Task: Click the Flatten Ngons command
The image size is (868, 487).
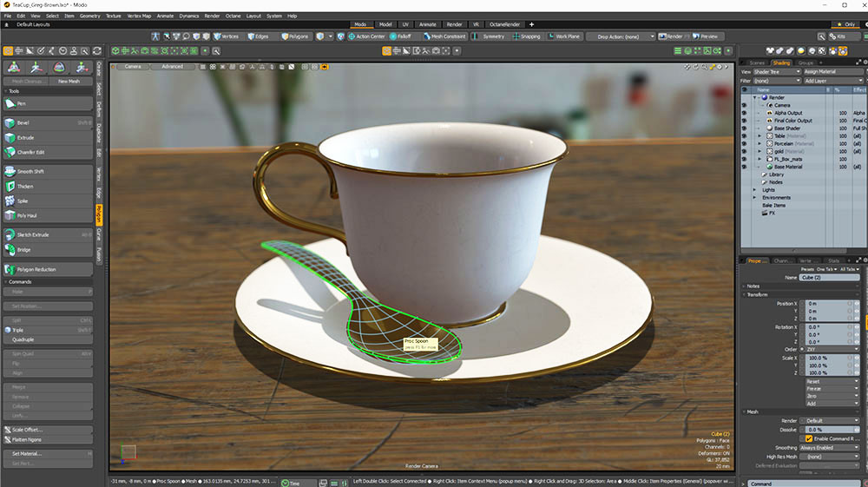Action: (48, 439)
